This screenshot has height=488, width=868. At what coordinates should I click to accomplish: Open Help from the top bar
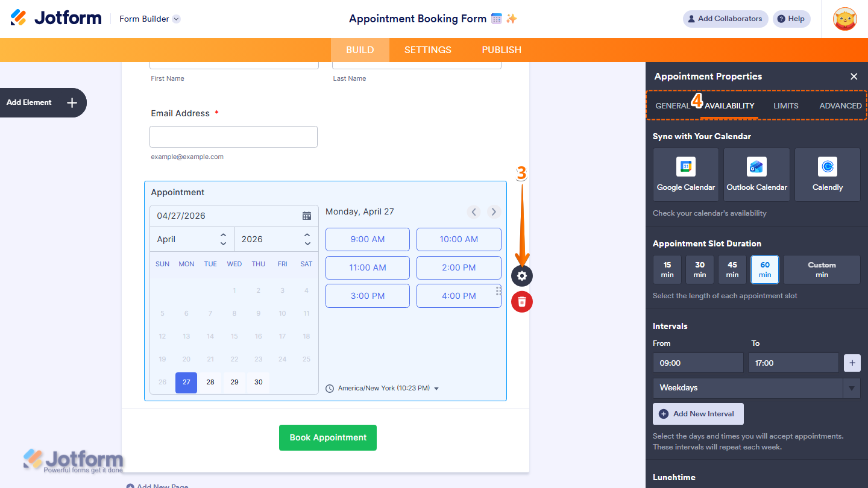point(791,19)
